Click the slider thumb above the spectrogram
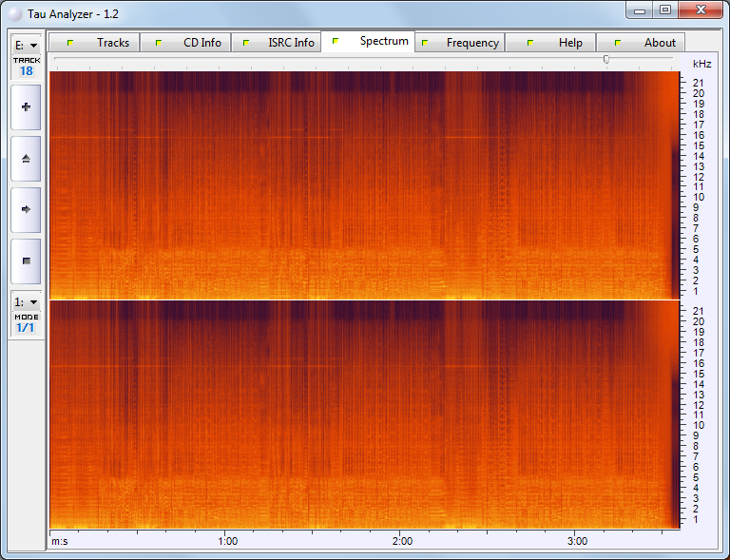The width and height of the screenshot is (730, 560). 606,59
